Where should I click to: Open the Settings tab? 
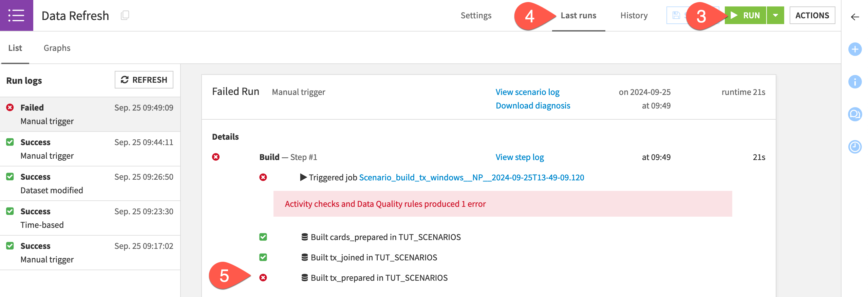coord(476,15)
